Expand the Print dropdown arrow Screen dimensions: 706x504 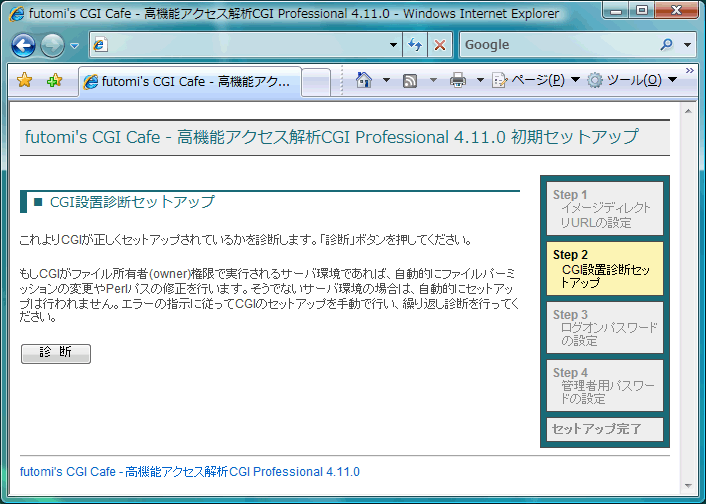click(480, 80)
